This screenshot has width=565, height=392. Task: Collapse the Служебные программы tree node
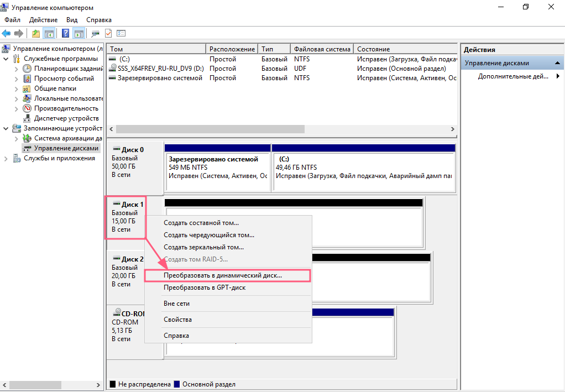pyautogui.click(x=6, y=59)
